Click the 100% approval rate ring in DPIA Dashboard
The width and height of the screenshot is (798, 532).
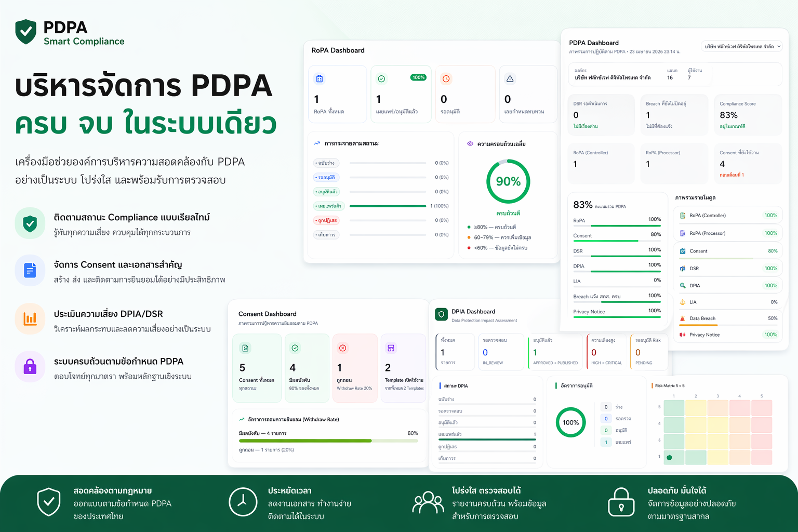click(570, 422)
